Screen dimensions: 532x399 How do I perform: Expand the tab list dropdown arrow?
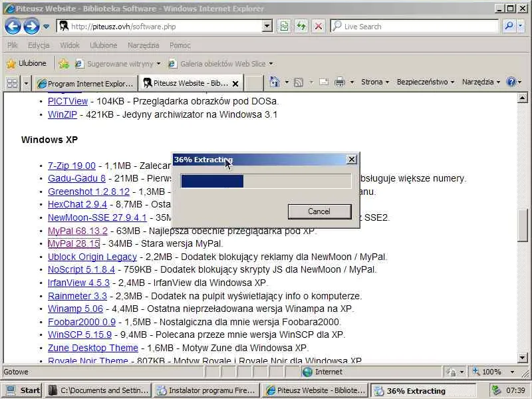coord(26,83)
